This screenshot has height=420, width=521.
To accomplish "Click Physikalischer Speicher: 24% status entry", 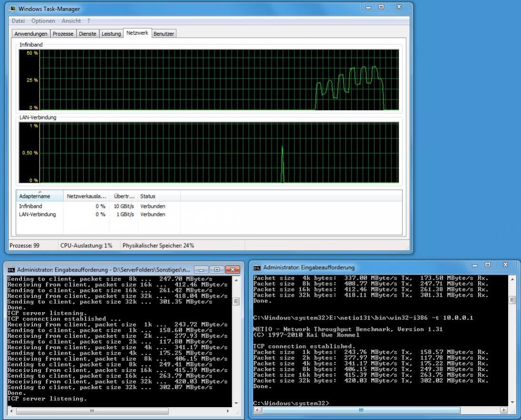I will tap(158, 245).
